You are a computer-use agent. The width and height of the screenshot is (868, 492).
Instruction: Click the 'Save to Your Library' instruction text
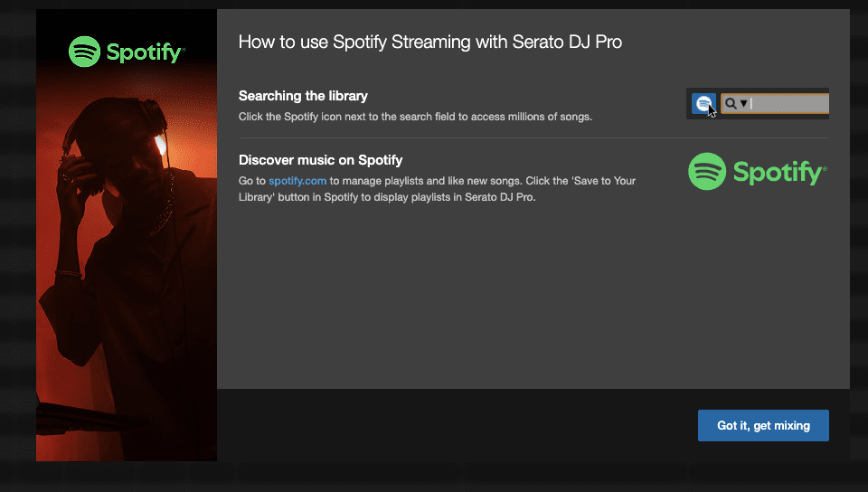click(437, 188)
